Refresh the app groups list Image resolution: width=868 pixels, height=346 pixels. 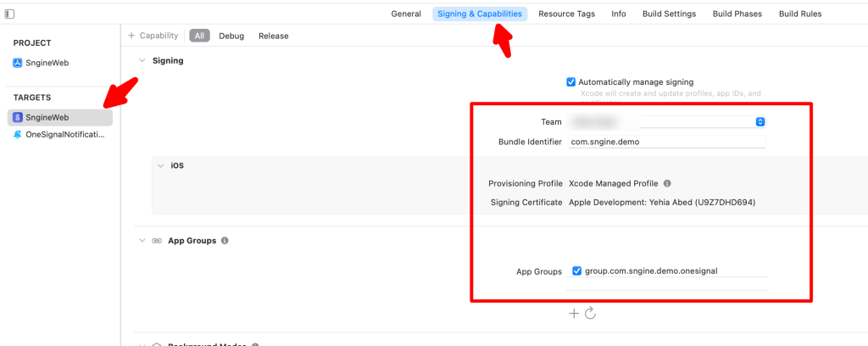click(x=590, y=314)
